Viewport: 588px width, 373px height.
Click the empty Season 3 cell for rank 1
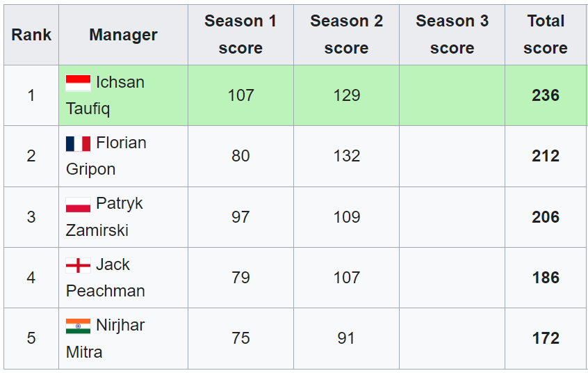452,95
